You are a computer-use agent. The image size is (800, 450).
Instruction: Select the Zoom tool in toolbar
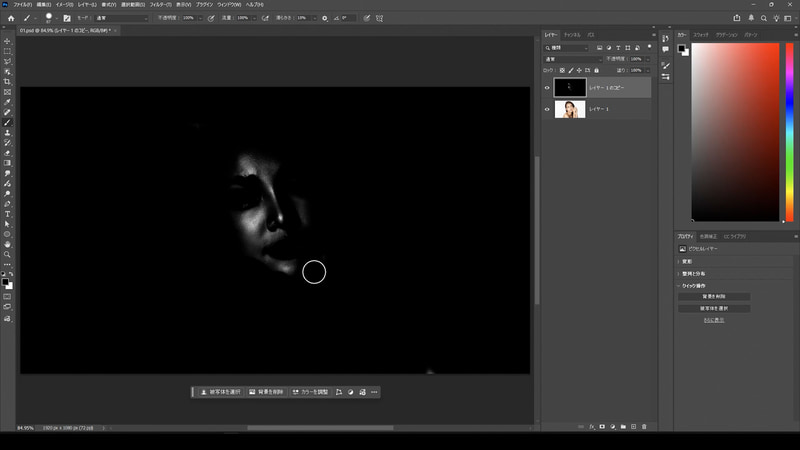click(x=7, y=255)
